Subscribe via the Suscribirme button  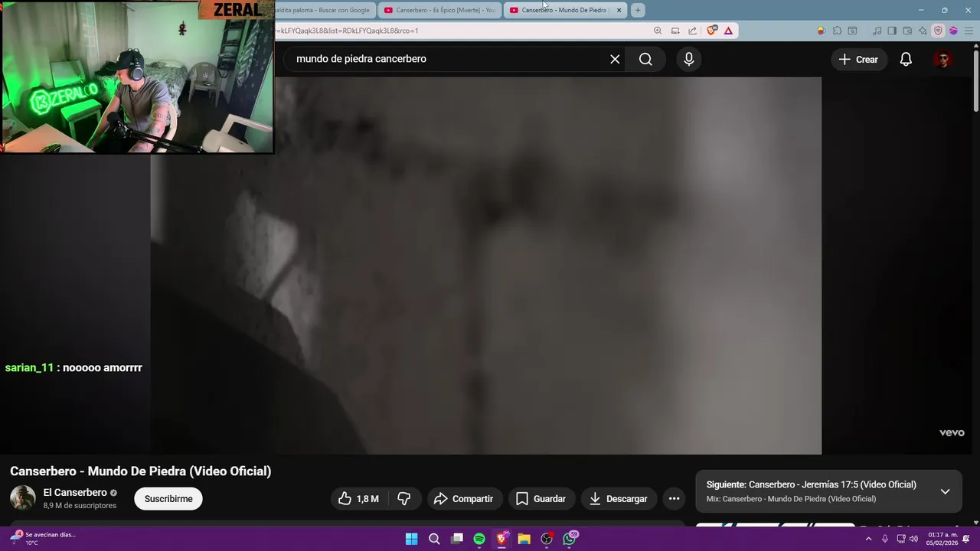tap(168, 499)
